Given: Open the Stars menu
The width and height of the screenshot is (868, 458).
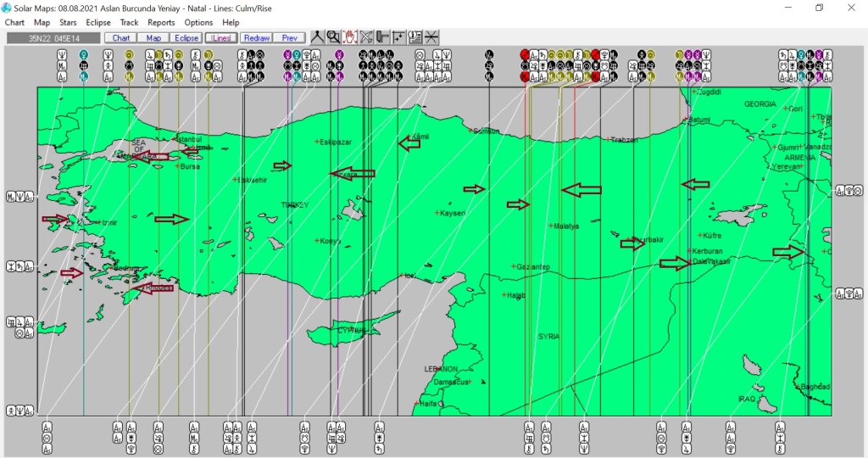Looking at the screenshot, I should 68,22.
